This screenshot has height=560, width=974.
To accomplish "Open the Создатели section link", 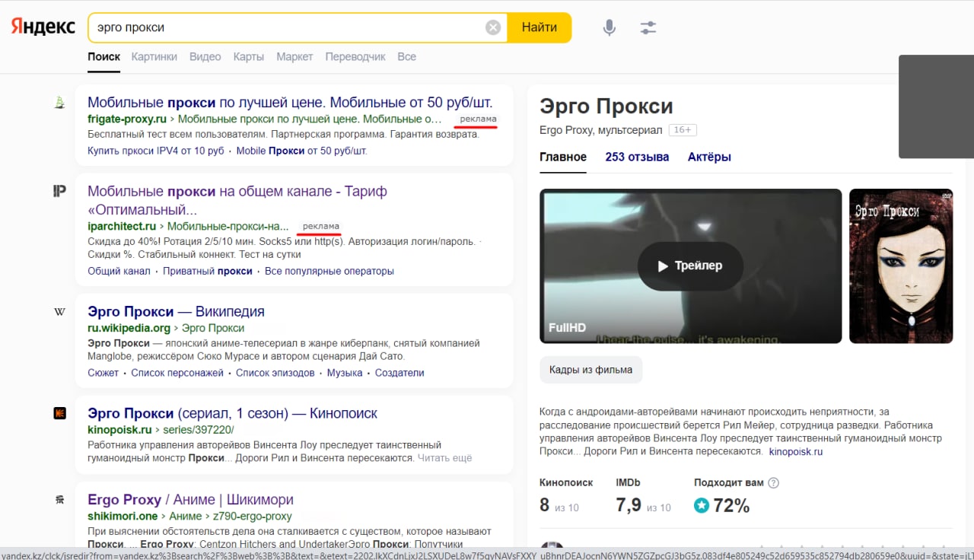I will [x=399, y=373].
